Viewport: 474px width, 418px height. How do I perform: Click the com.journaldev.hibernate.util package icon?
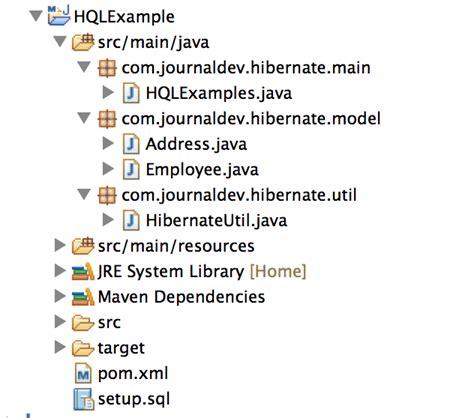(107, 195)
